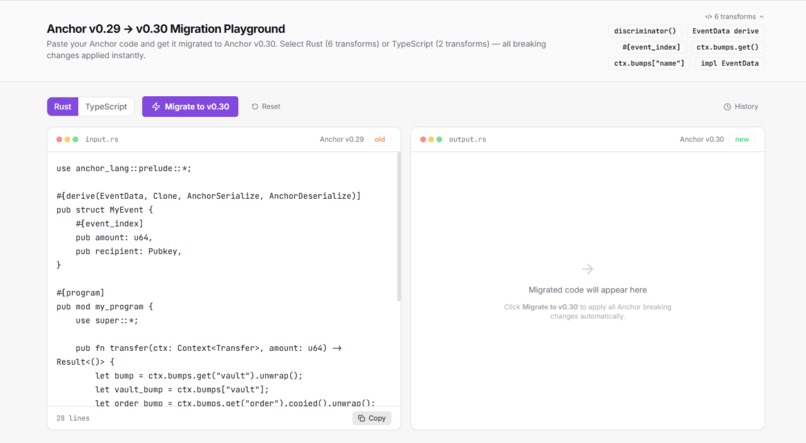
Task: Click the '#[derive(EventData, Clone...' code line
Action: pos(209,196)
